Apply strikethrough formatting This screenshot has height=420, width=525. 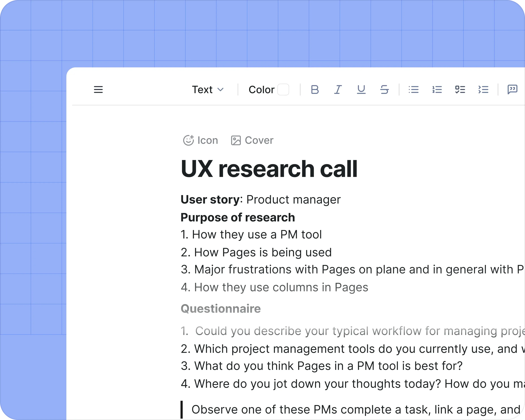click(385, 90)
